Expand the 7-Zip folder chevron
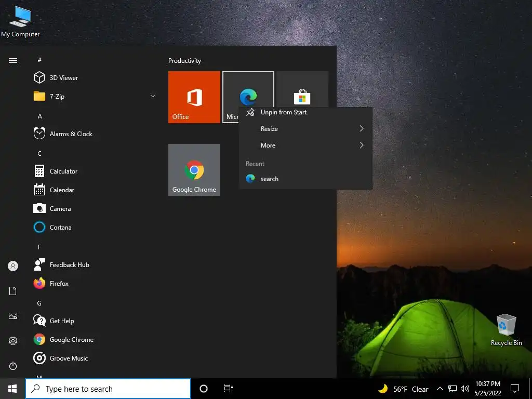This screenshot has width=532, height=399. (153, 96)
